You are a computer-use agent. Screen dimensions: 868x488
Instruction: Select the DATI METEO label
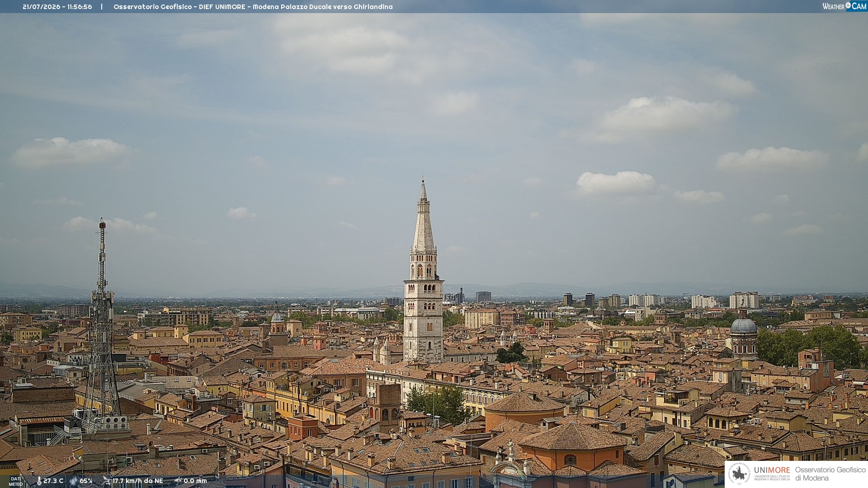tap(16, 481)
